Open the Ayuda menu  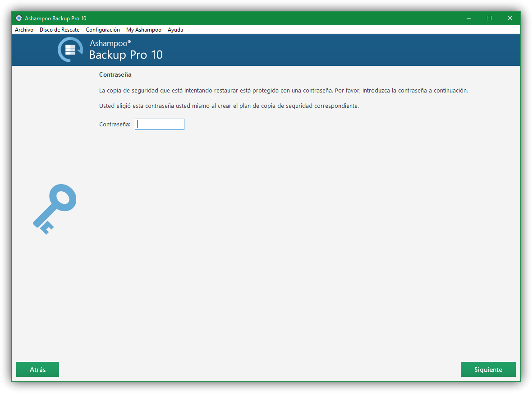[x=175, y=30]
